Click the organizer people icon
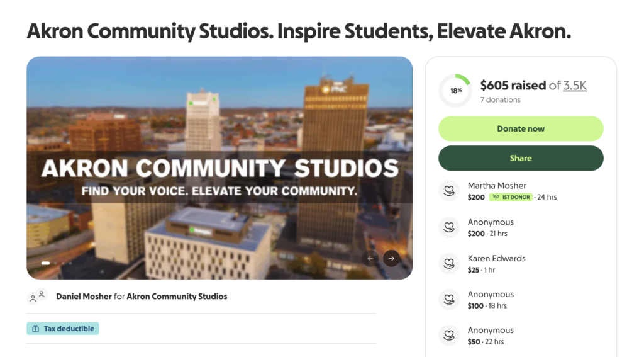The width and height of the screenshot is (644, 357). (37, 296)
